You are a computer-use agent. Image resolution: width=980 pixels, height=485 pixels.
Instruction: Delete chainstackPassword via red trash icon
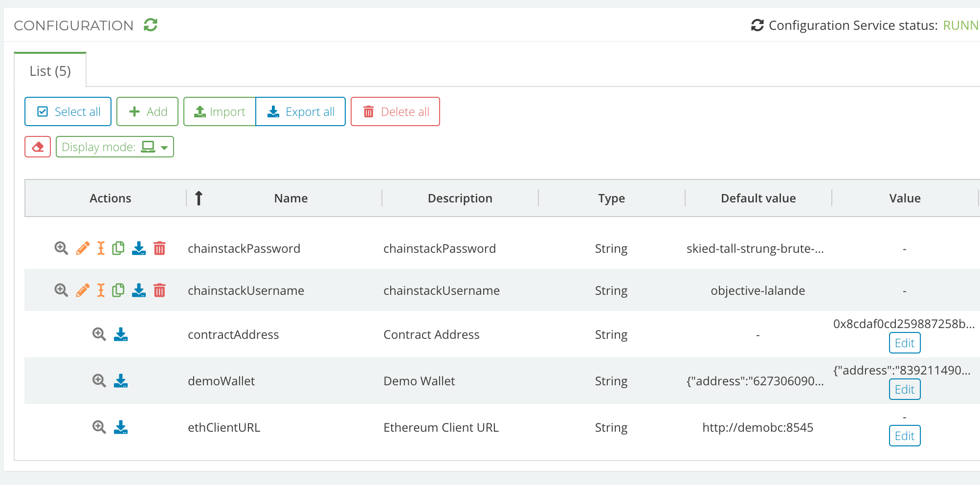click(x=159, y=248)
